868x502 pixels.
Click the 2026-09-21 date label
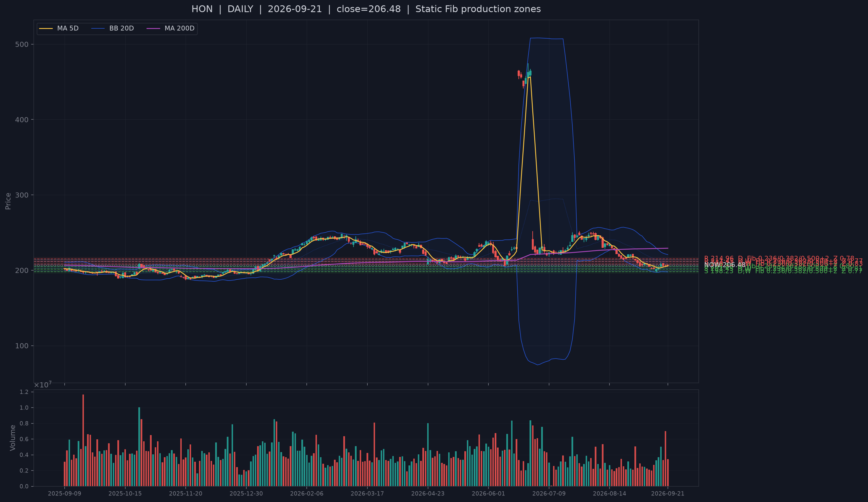668,494
